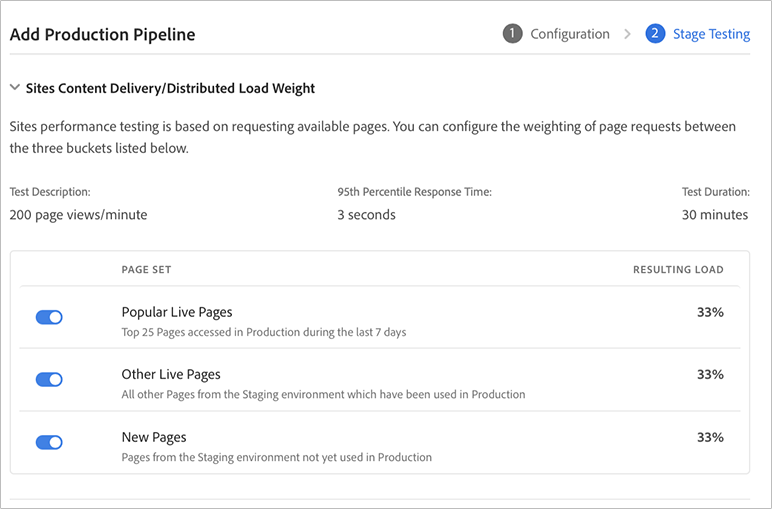Viewport: 772px width, 509px height.
Task: Click the Other Live Pages row title
Action: [171, 374]
